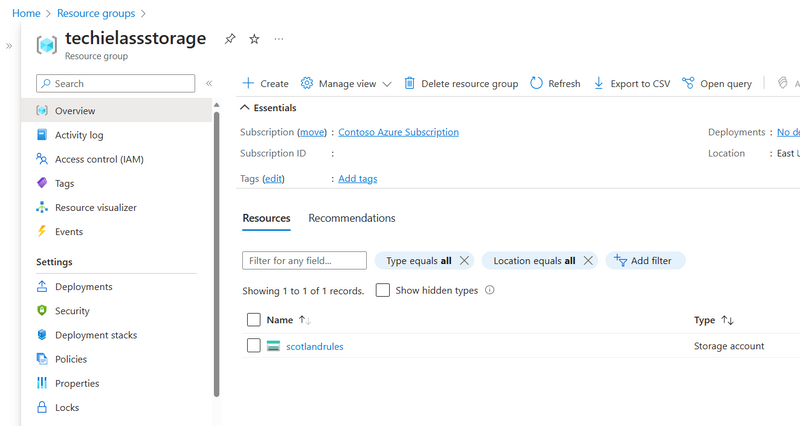Viewport: 800px width, 426px height.
Task: Collapse the left navigation pane
Action: pos(209,83)
